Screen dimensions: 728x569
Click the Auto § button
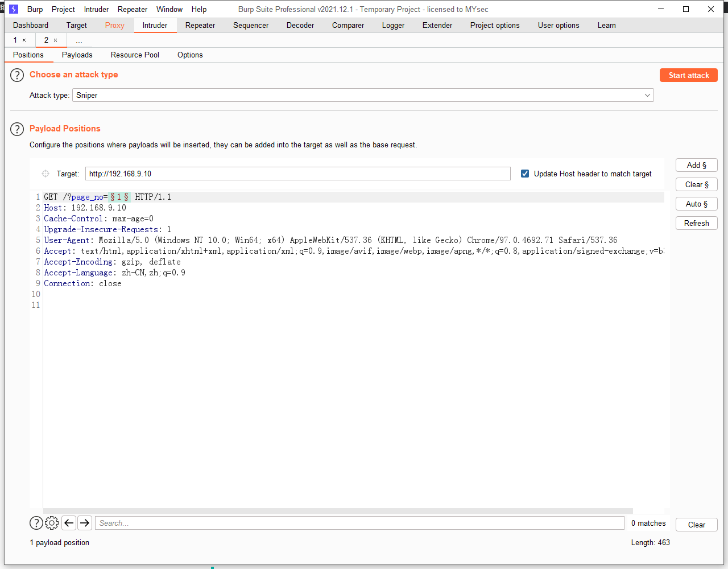(x=697, y=204)
